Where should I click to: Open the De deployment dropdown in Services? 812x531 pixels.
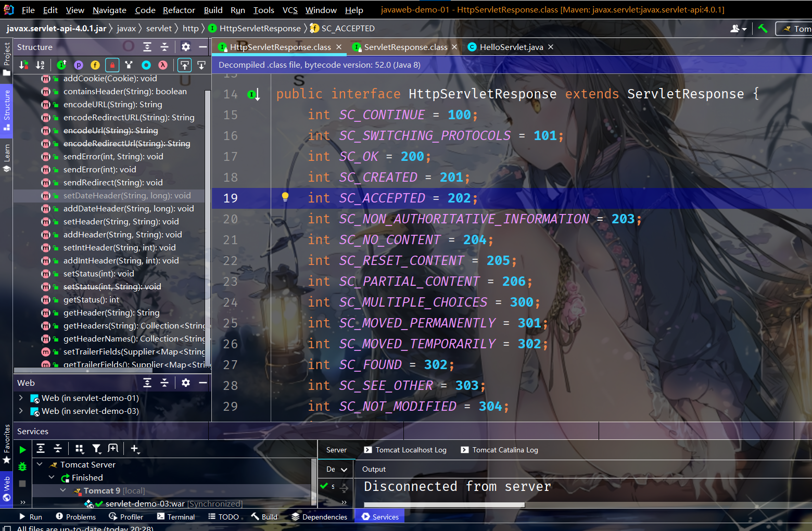click(x=336, y=469)
